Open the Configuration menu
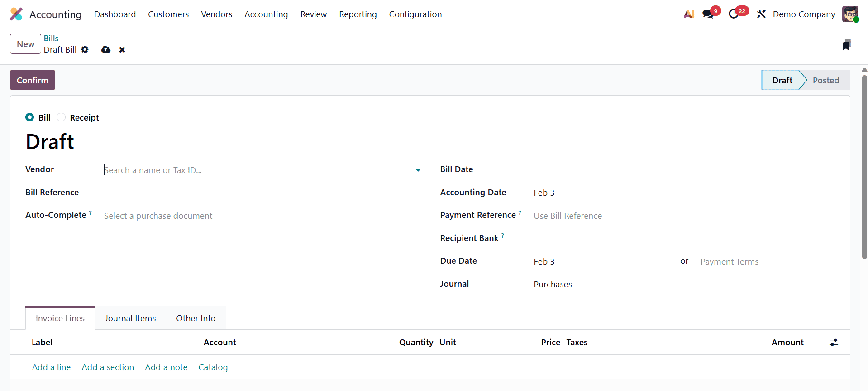The height and width of the screenshot is (391, 868). [415, 14]
